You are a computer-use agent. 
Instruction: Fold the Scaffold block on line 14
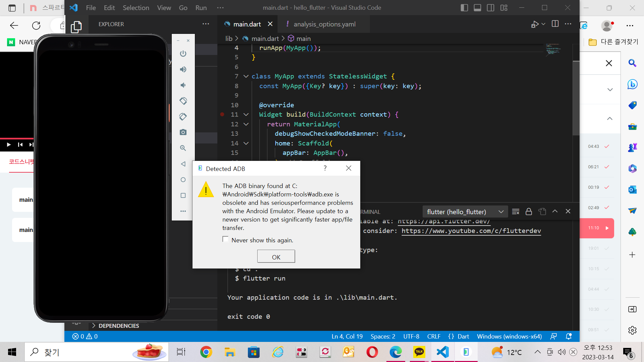point(246,143)
